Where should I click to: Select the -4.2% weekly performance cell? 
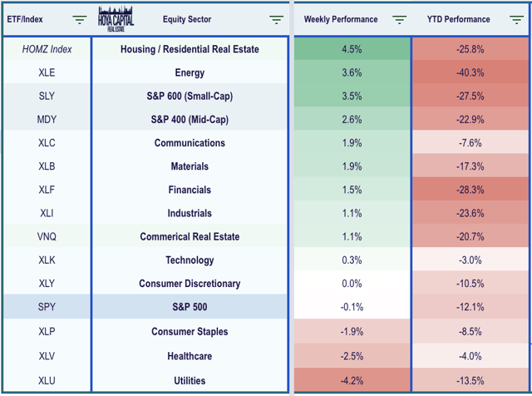click(x=352, y=379)
